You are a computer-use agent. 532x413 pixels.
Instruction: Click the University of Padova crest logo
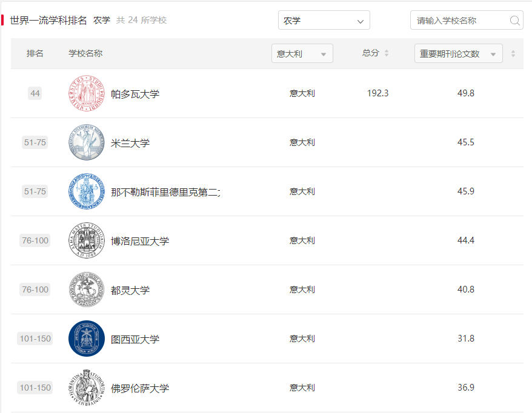[x=86, y=93]
